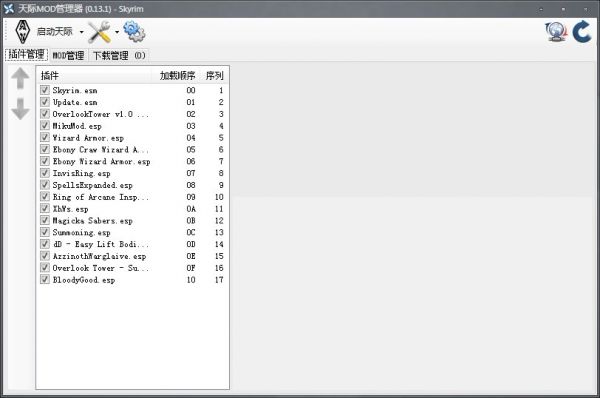
Task: Open the wrench and screwdriver tools icon
Action: [99, 32]
